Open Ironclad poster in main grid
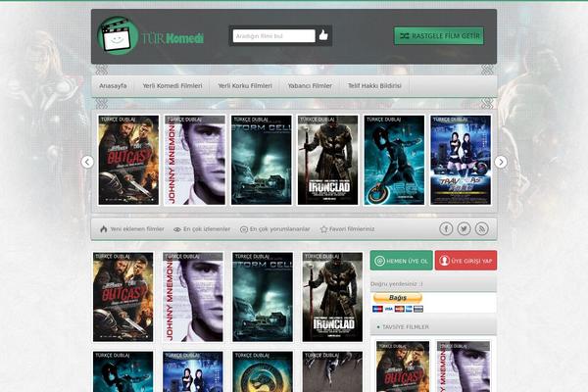588x392 pixels. tap(332, 297)
